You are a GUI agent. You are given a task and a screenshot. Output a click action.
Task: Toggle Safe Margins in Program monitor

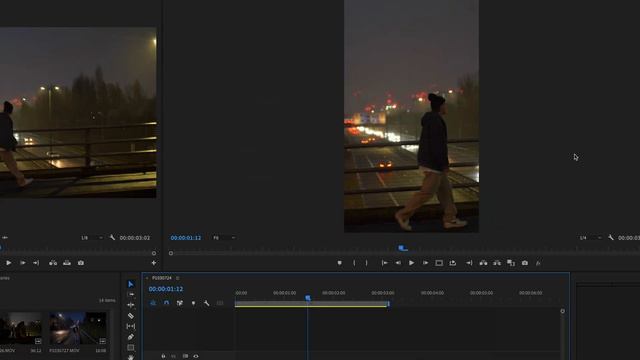click(439, 263)
